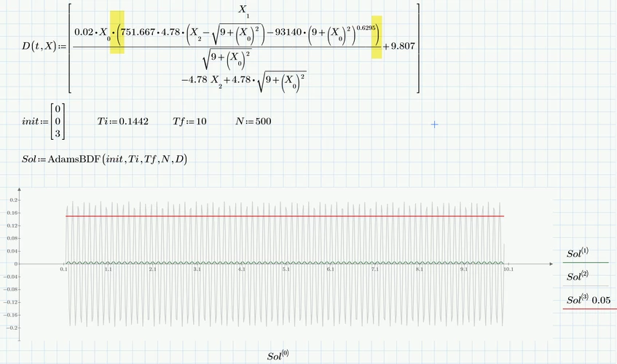Click the red Sol(3) legend line sample

tap(589, 309)
